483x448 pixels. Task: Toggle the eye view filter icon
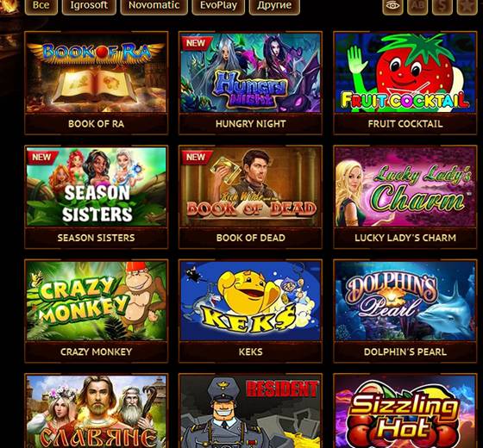pos(392,6)
